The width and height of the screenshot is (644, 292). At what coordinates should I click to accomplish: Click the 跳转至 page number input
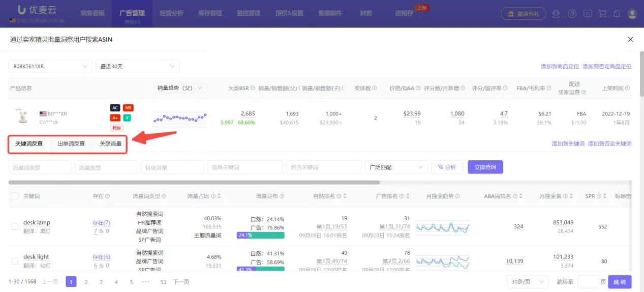(588, 282)
